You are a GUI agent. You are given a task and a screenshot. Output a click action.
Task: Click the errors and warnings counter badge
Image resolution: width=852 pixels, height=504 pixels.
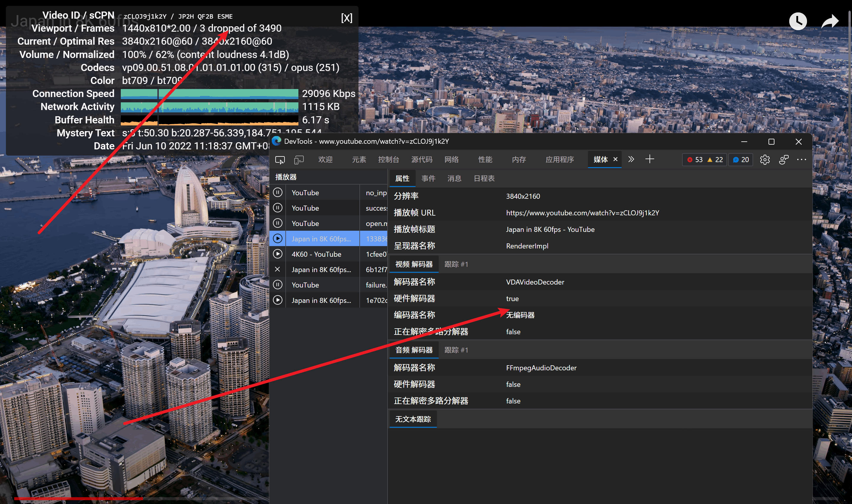pos(705,160)
